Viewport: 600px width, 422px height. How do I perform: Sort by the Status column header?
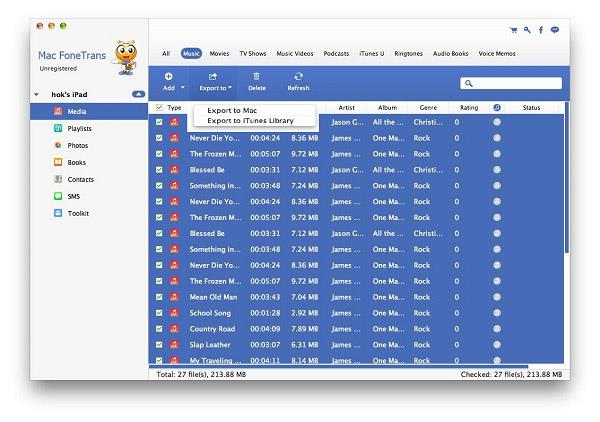[x=531, y=108]
